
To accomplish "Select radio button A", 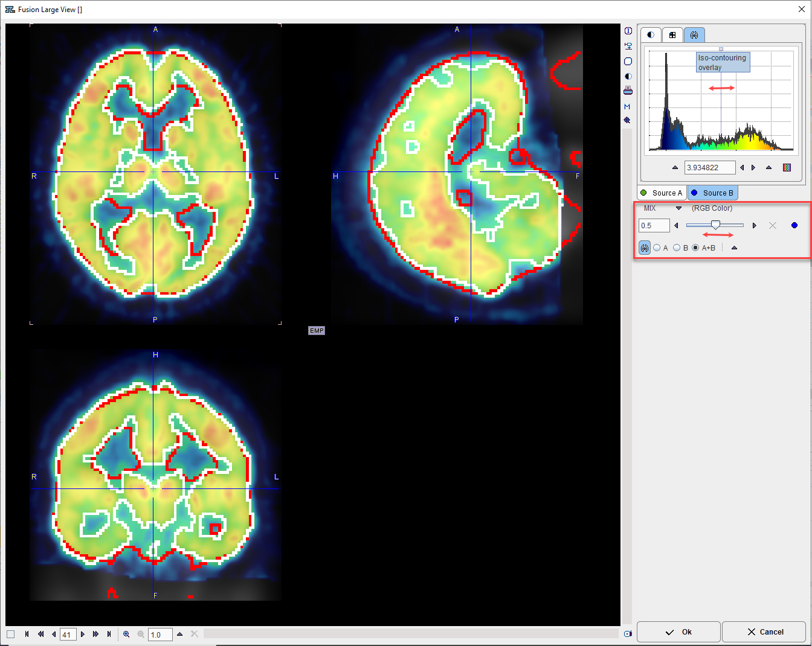I will point(657,248).
